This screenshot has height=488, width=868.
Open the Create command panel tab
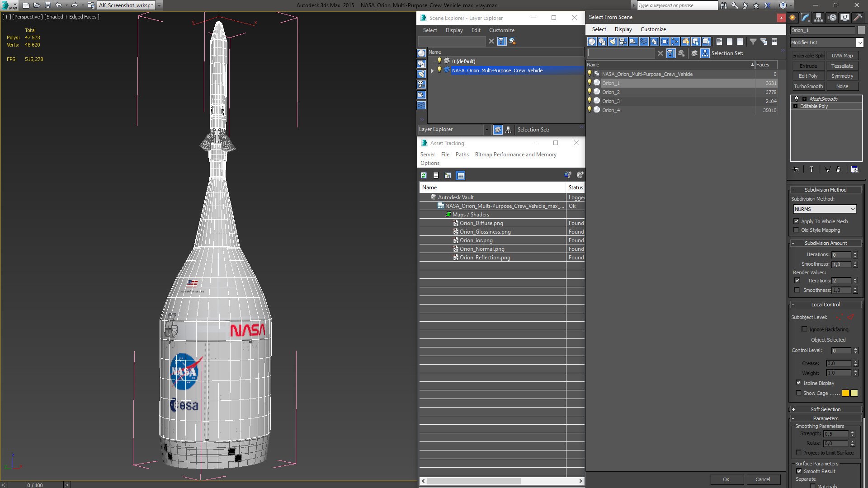point(793,18)
